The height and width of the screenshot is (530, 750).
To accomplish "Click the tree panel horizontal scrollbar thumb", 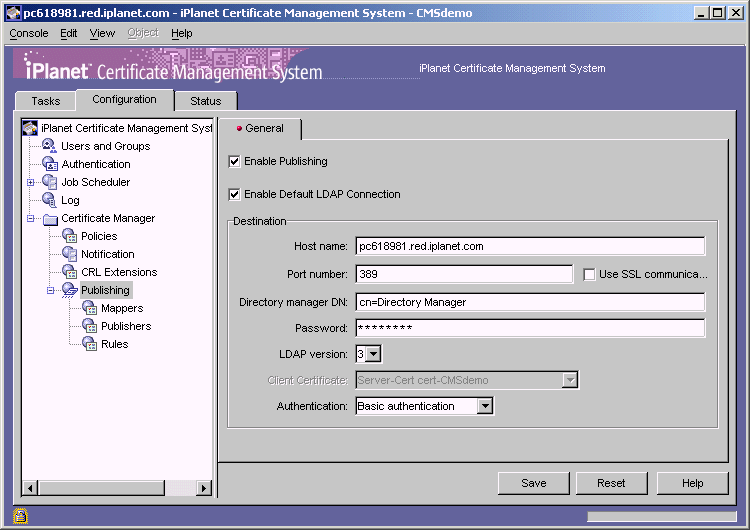I will coord(101,488).
